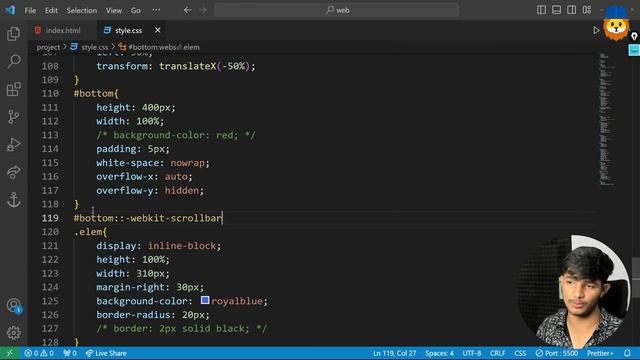This screenshot has width=640, height=360.
Task: Click the web search command center
Action: tap(336, 10)
